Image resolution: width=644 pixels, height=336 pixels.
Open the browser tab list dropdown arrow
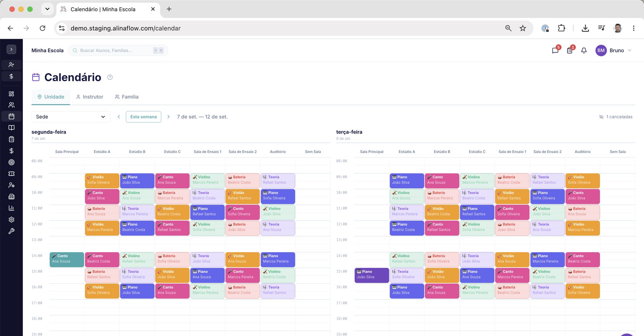47,9
